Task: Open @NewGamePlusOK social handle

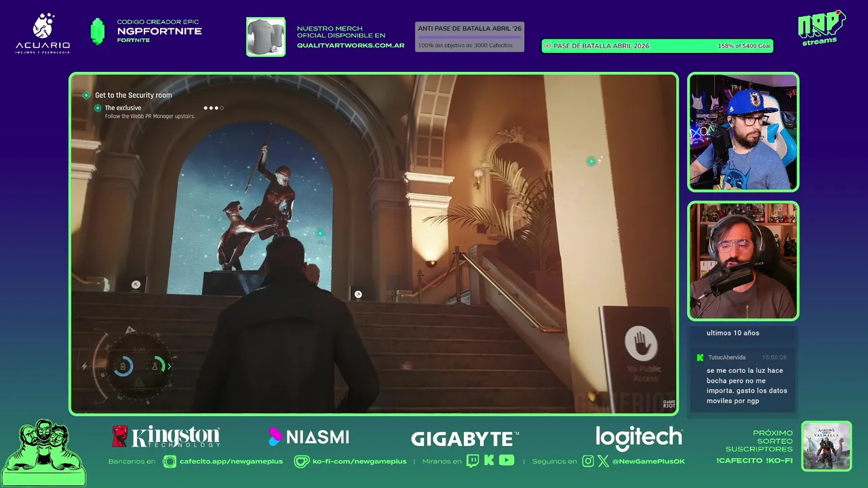Action: [648, 462]
